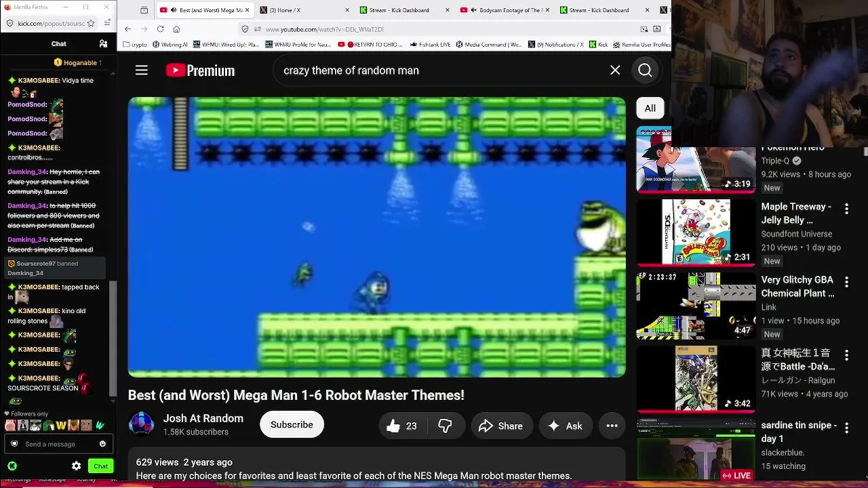Clear the YouTube search text
868x488 pixels.
(615, 70)
